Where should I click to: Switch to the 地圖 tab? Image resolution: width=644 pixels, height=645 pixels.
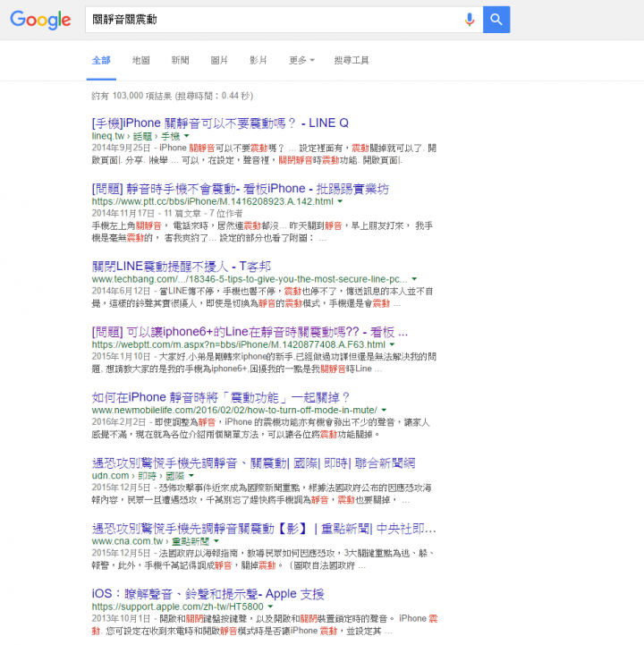pyautogui.click(x=141, y=61)
